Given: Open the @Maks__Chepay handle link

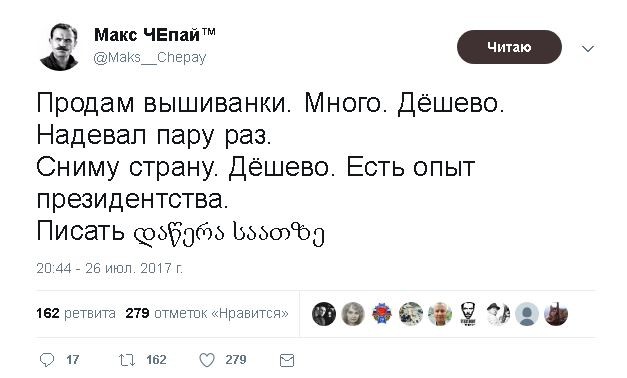Looking at the screenshot, I should pyautogui.click(x=150, y=58).
